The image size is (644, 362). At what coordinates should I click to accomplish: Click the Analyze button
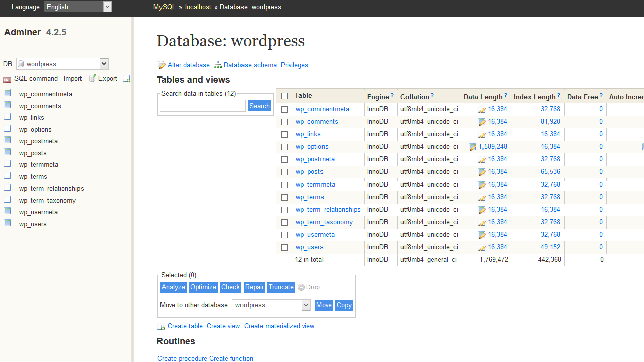[173, 287]
